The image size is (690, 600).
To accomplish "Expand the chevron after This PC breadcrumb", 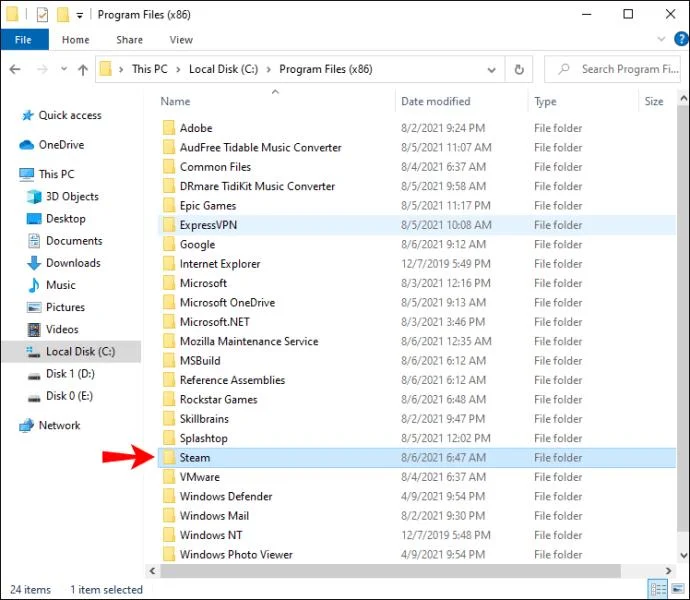I will 178,70.
